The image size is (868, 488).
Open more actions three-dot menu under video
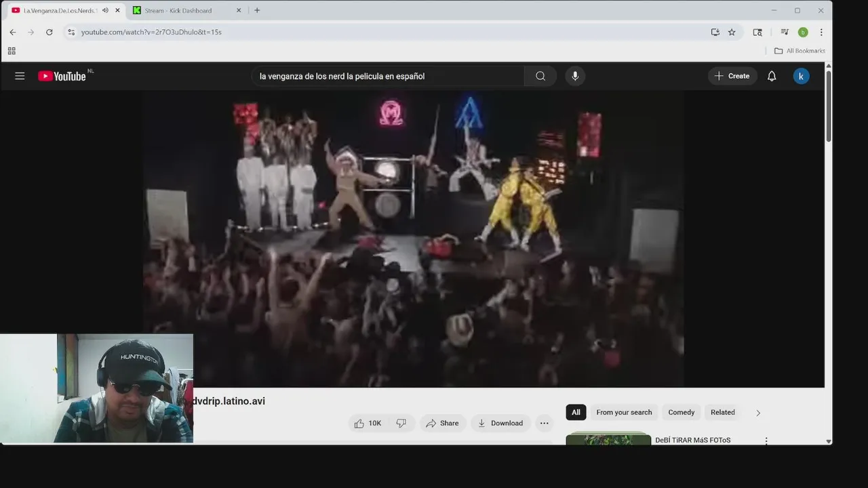(x=544, y=423)
